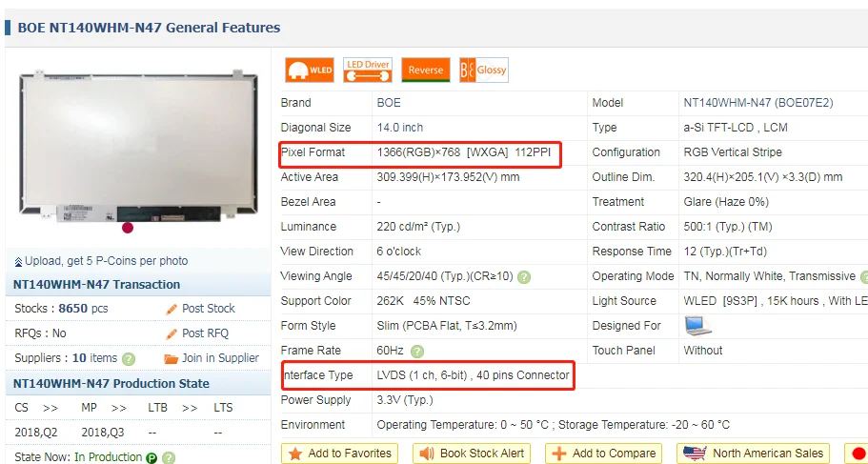This screenshot has width=868, height=464.
Task: Click the help icon next to Operating Mode value
Action: [x=864, y=276]
